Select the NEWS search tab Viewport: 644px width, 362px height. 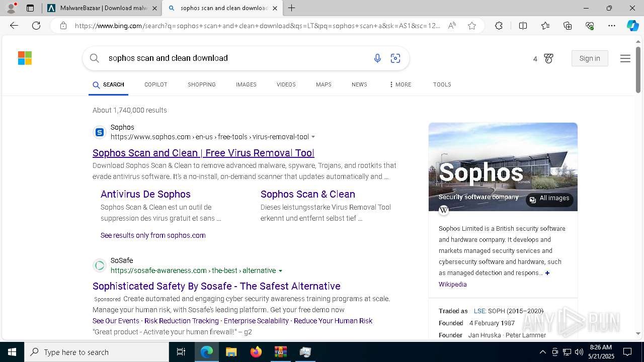359,84
